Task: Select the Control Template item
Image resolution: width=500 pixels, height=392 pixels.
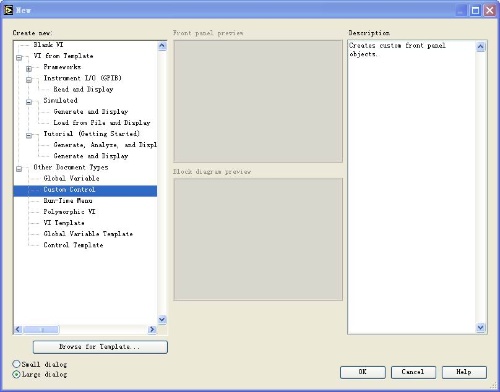Action: pos(73,245)
